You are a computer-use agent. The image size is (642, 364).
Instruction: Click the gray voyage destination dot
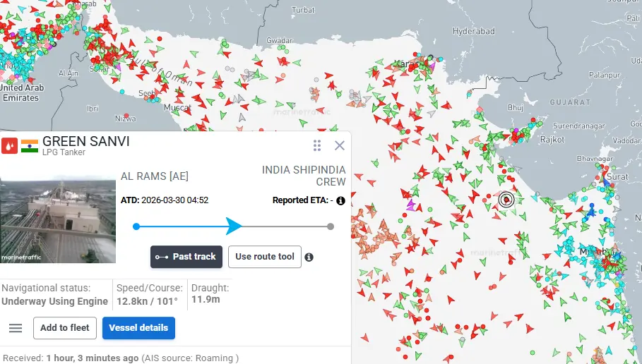click(x=331, y=226)
